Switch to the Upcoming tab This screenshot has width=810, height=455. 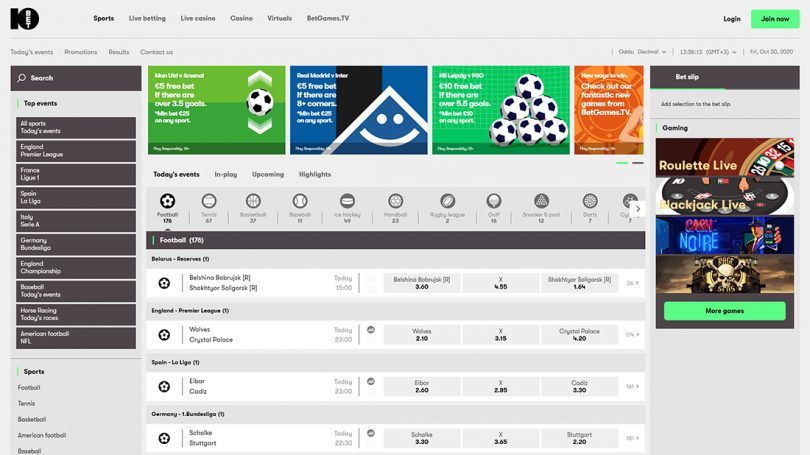point(268,175)
